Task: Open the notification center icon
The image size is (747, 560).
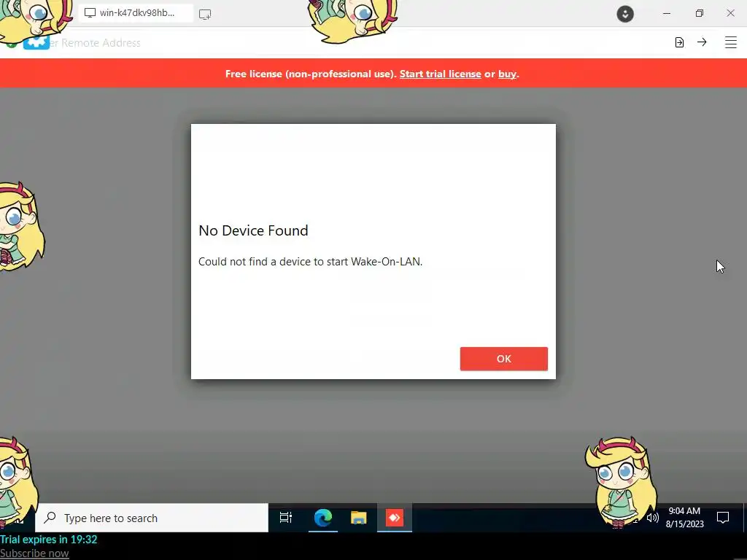Action: [723, 518]
